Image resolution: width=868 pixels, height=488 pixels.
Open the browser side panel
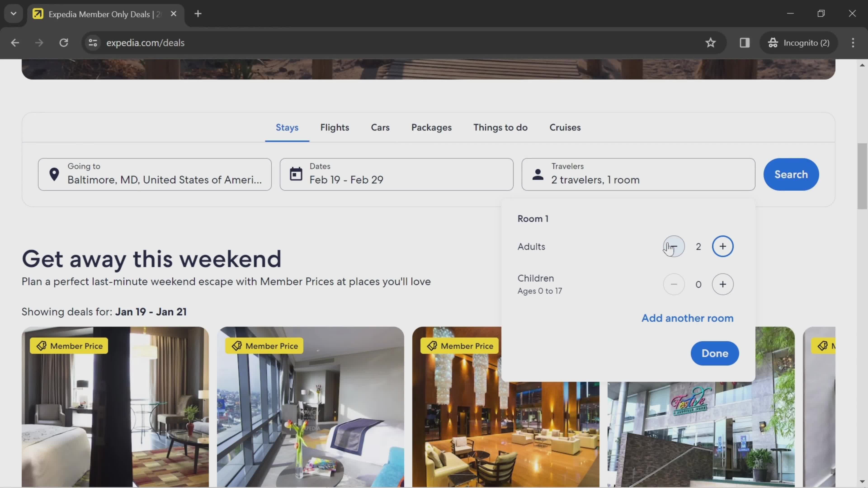(745, 43)
